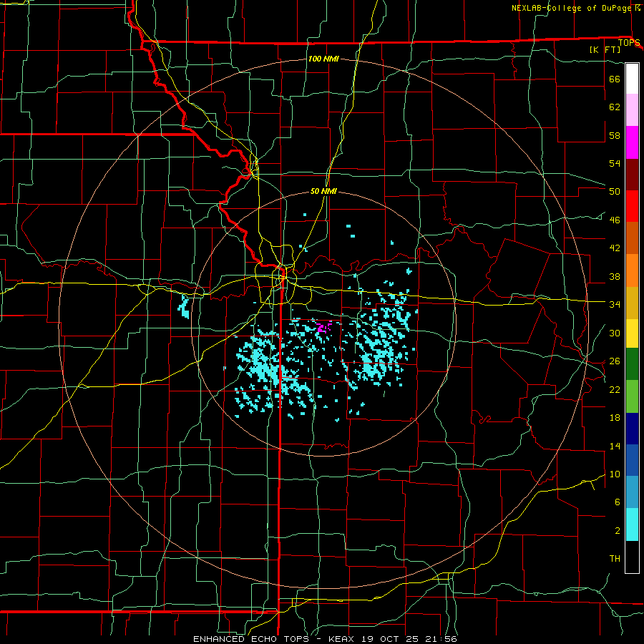Click the dark green 26 kft legend swatch
Image resolution: width=644 pixels, height=644 pixels.
pos(632,364)
